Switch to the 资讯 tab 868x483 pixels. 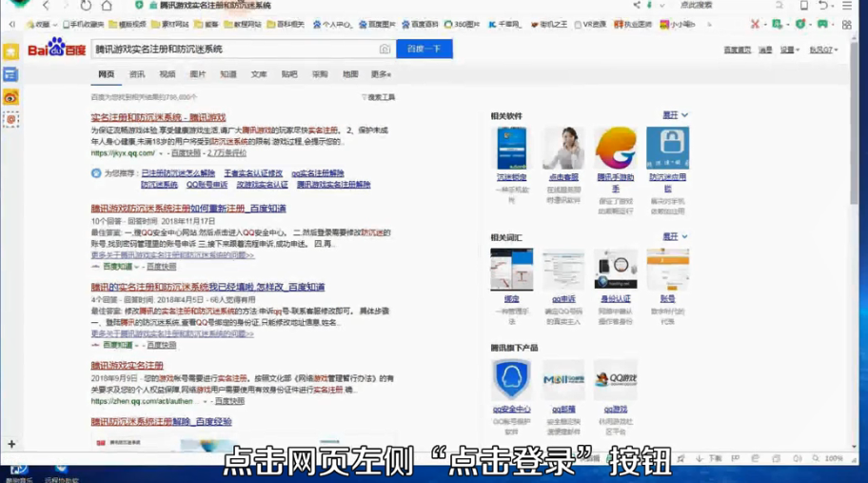137,74
